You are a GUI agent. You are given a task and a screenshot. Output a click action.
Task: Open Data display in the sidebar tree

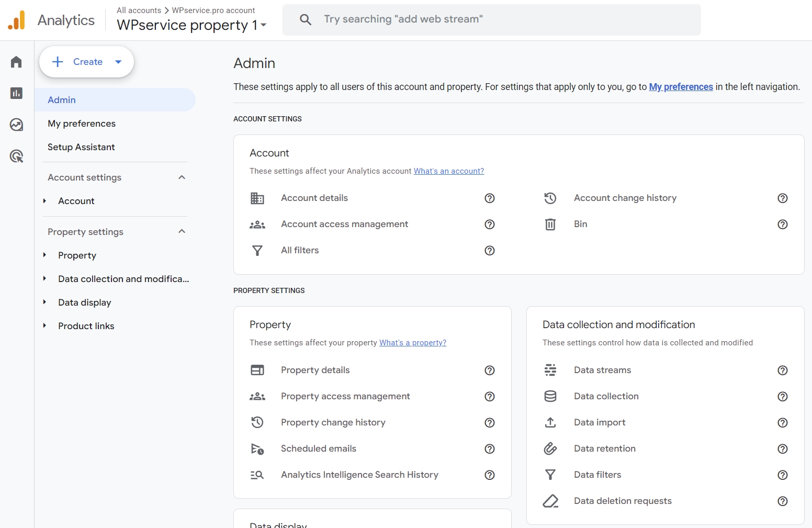85,302
